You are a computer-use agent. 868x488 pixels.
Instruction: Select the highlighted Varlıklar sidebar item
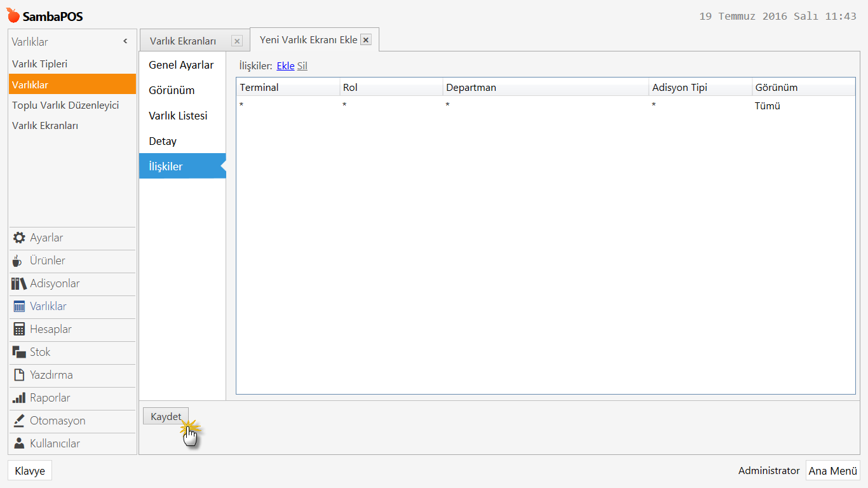click(x=72, y=85)
